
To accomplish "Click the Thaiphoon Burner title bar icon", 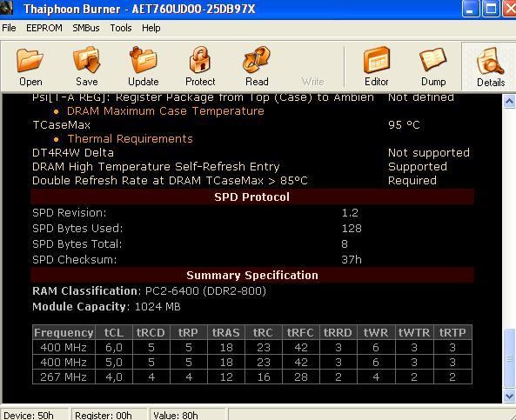I will pyautogui.click(x=6, y=8).
